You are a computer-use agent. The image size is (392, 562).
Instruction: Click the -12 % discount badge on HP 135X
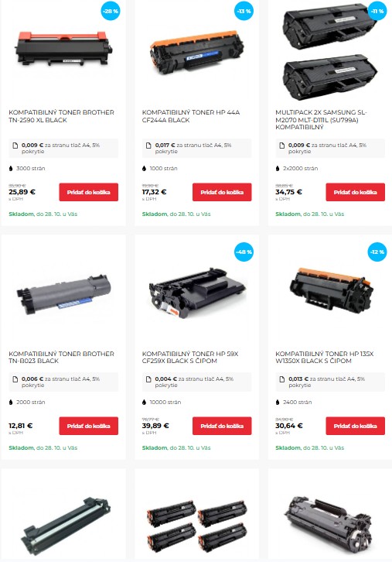tap(377, 252)
